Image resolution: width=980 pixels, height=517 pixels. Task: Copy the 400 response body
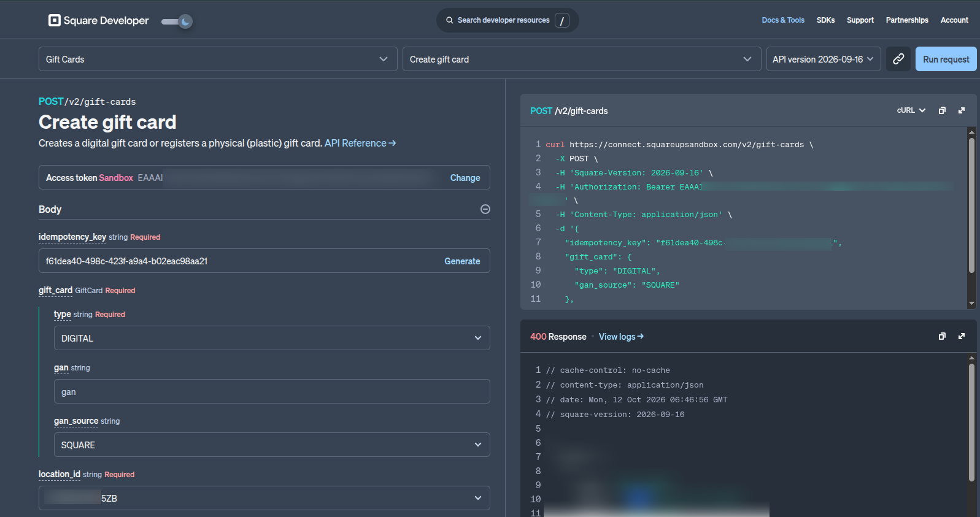tap(942, 336)
